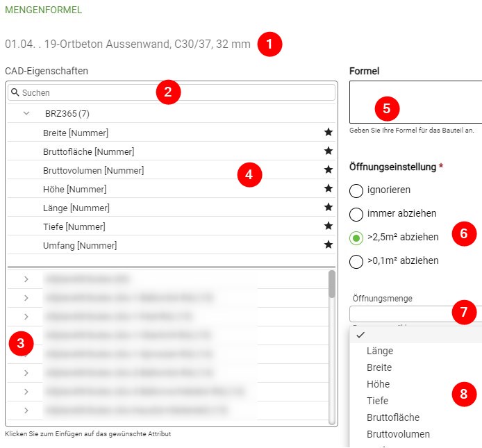This screenshot has height=448, width=482.
Task: Click the star icon beside Bruttofläche
Action: pos(328,151)
